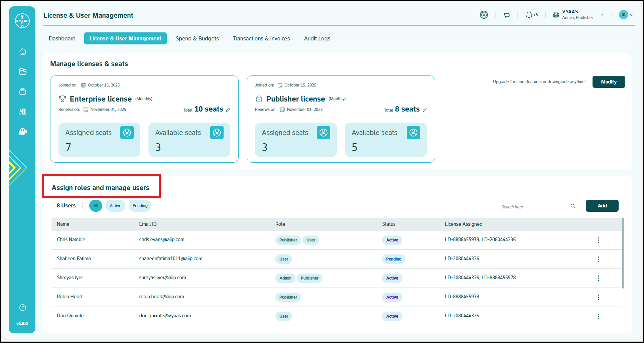
Task: Switch to Audit Logs tab
Action: tap(317, 38)
